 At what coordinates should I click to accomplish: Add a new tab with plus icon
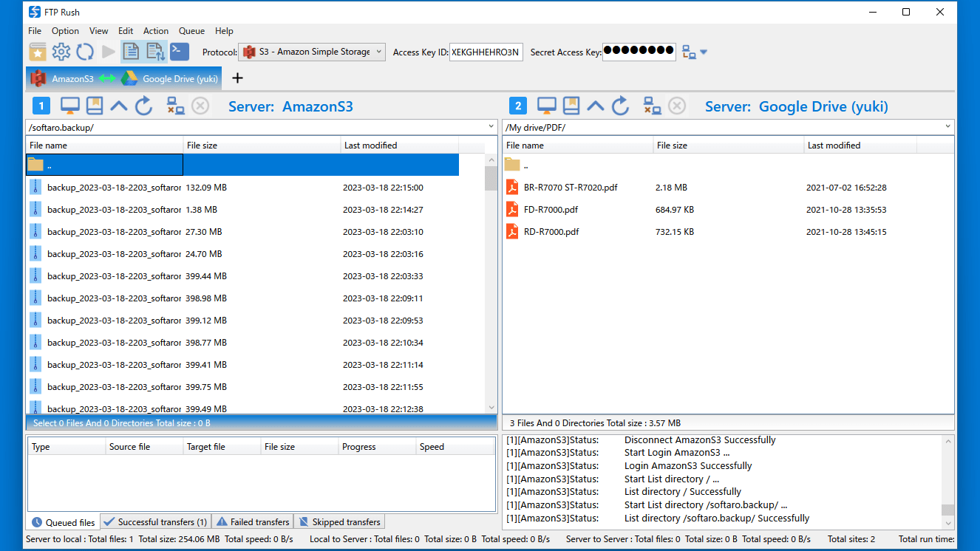pos(237,78)
